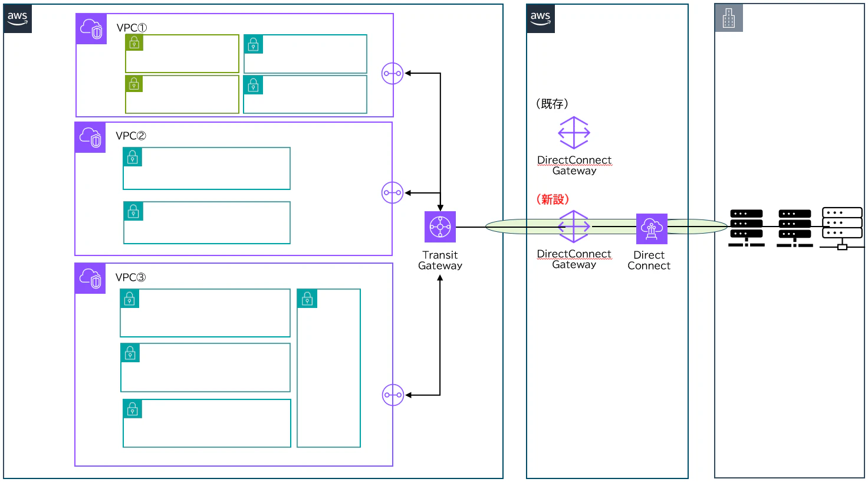
Task: Select the "(既存)" label text
Action: [552, 104]
